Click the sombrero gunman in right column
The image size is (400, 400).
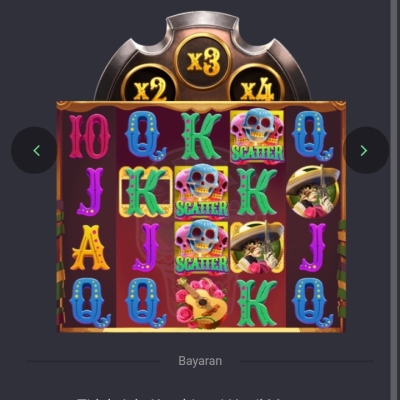[313, 192]
